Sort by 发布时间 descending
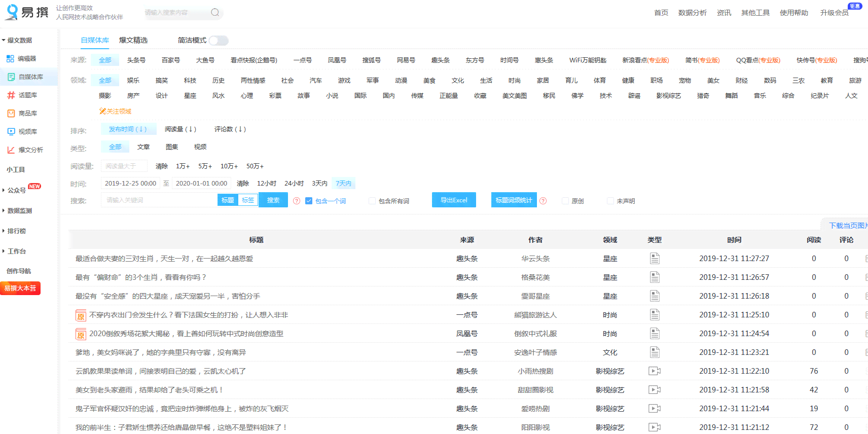The image size is (868, 434). point(128,129)
